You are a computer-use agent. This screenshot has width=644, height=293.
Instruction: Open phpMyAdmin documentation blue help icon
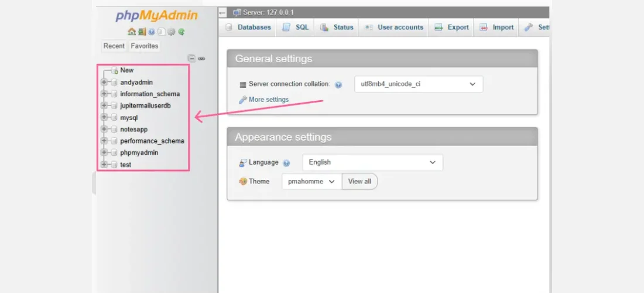point(152,32)
